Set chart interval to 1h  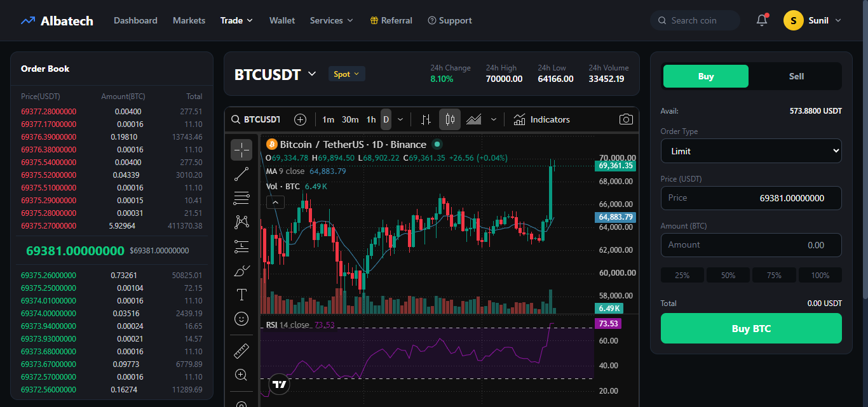371,119
